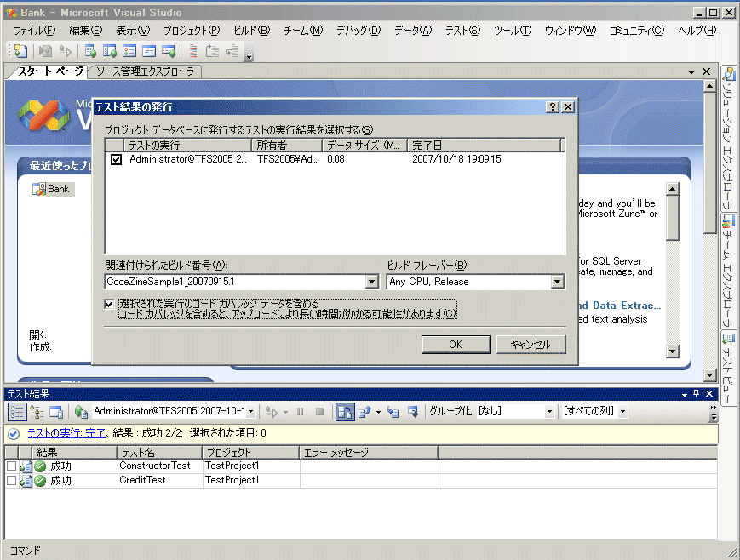This screenshot has height=560, width=740.
Task: Click the テスト名 column header
Action: (x=159, y=453)
